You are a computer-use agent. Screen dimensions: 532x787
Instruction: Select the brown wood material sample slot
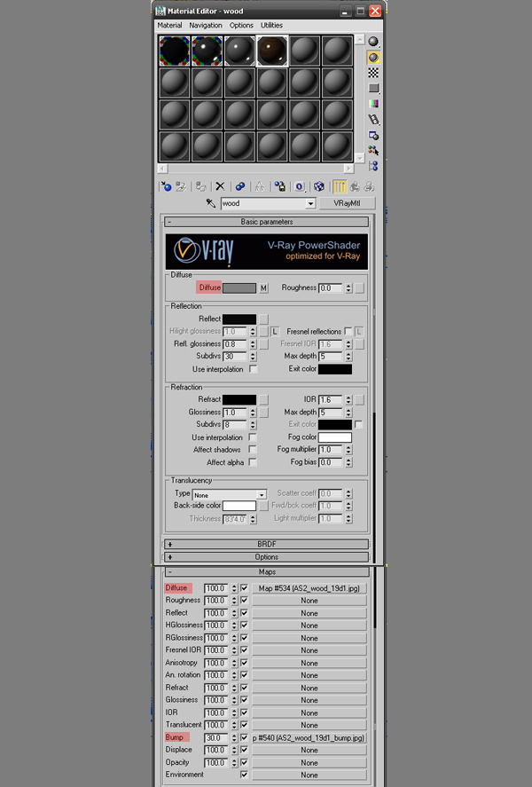(272, 51)
